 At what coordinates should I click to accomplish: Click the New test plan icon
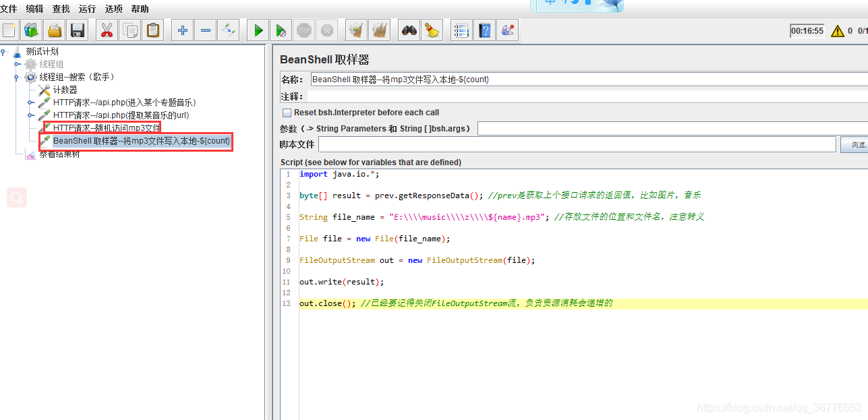(x=9, y=30)
